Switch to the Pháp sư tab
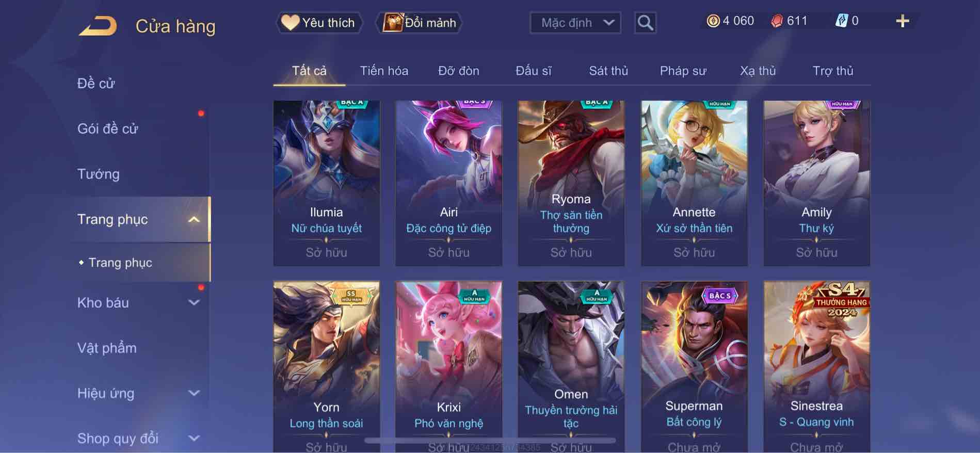 point(683,71)
